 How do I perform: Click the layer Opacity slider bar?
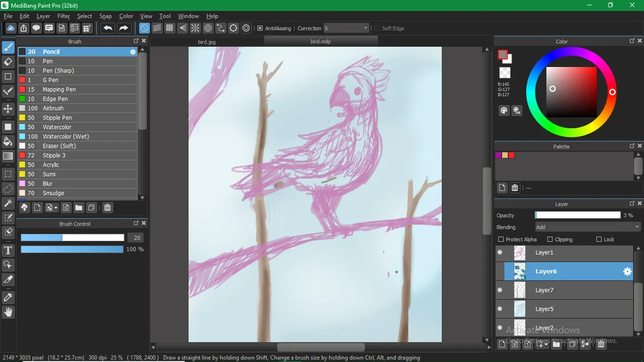coord(578,215)
